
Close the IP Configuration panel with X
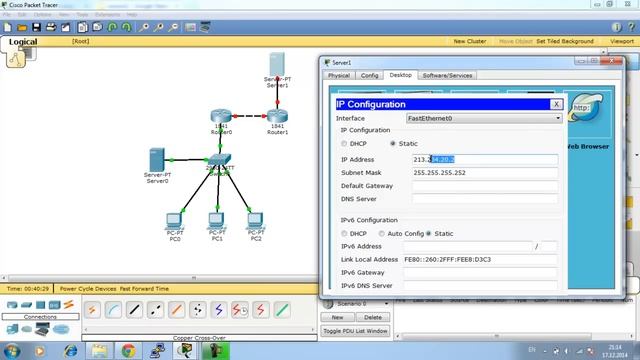click(x=556, y=104)
